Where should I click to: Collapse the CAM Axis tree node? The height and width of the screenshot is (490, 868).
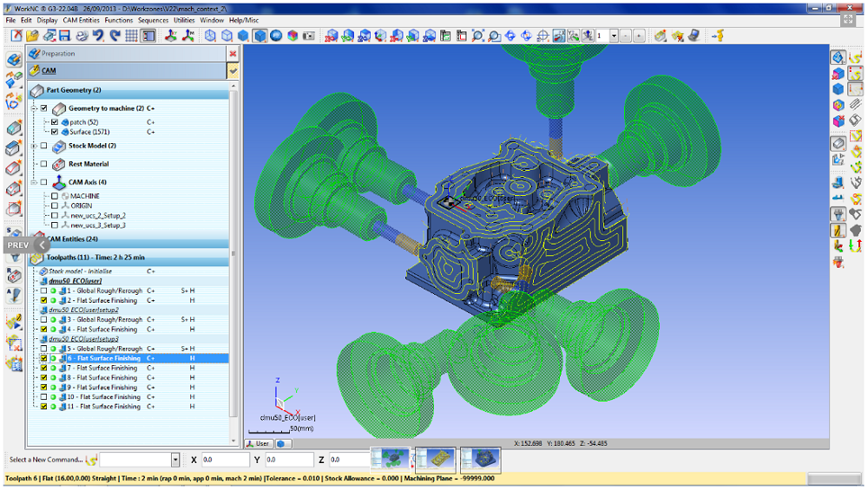[33, 182]
